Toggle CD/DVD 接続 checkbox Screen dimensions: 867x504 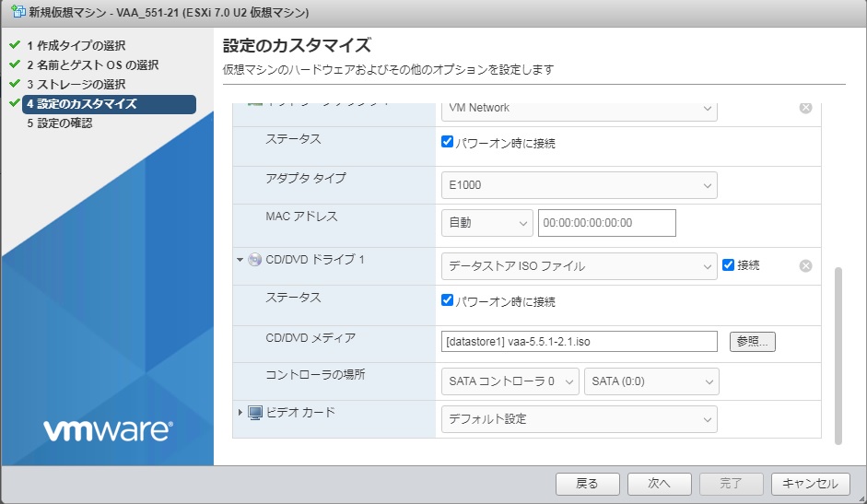(x=728, y=265)
